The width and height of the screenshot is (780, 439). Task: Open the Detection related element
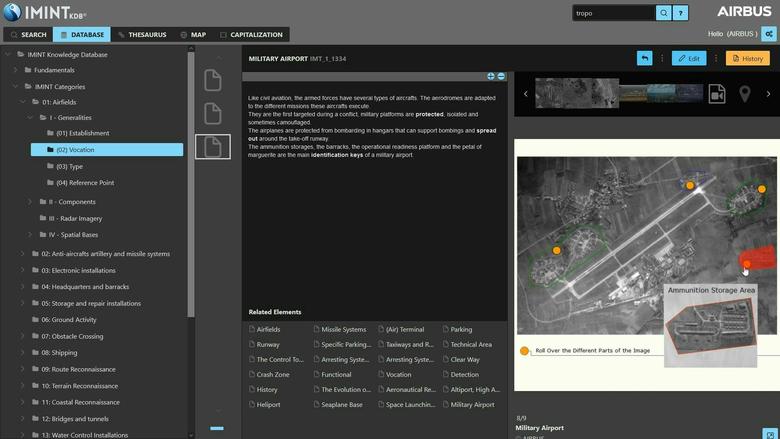(x=461, y=374)
